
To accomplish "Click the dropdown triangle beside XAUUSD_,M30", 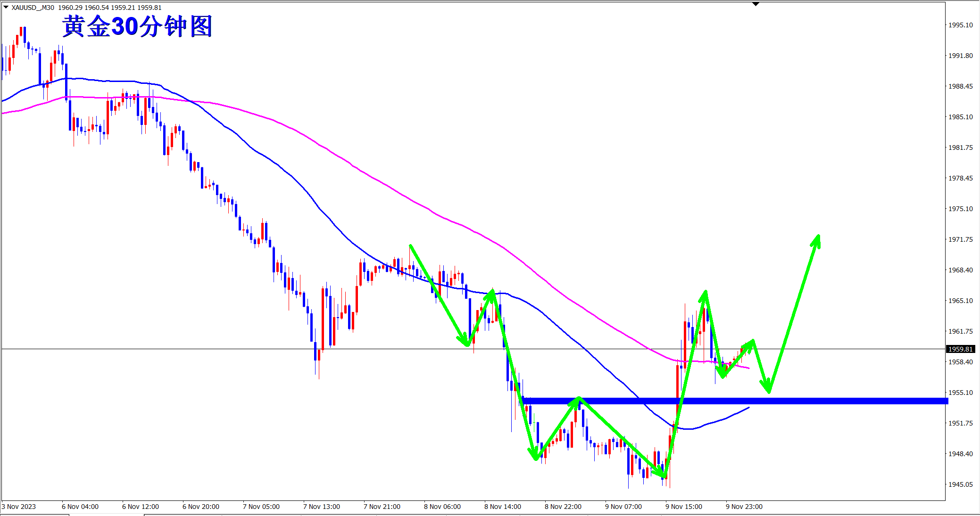I will [6, 7].
